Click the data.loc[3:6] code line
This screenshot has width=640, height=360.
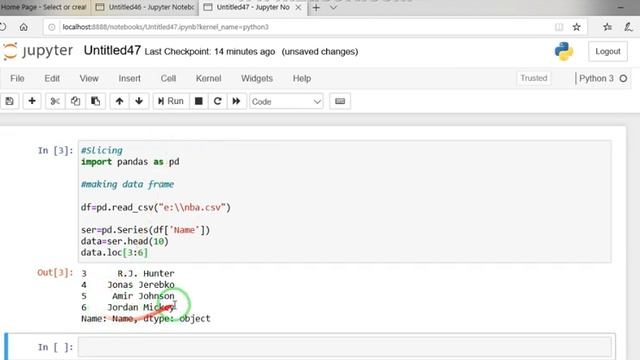click(114, 253)
